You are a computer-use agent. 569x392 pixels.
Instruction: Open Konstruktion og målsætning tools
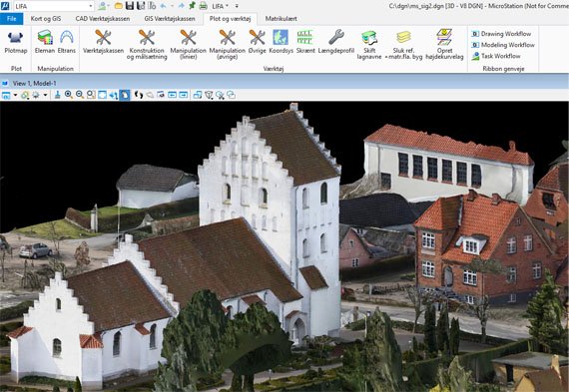pyautogui.click(x=147, y=45)
